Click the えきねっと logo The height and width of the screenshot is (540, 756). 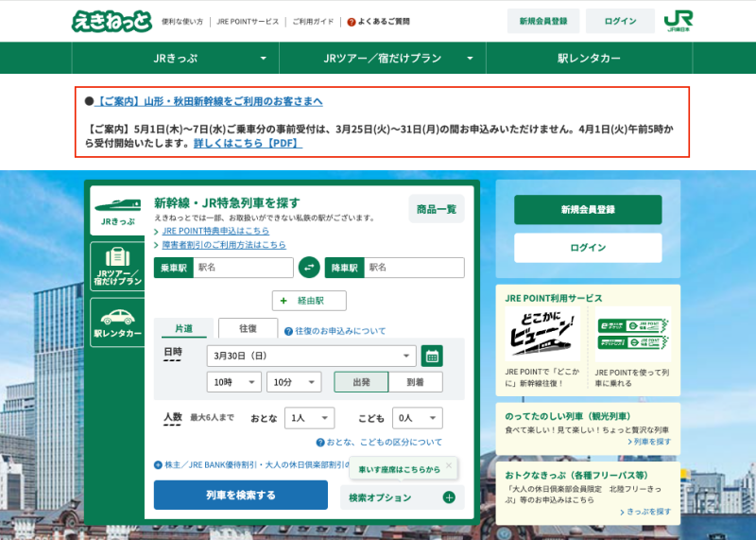click(112, 21)
